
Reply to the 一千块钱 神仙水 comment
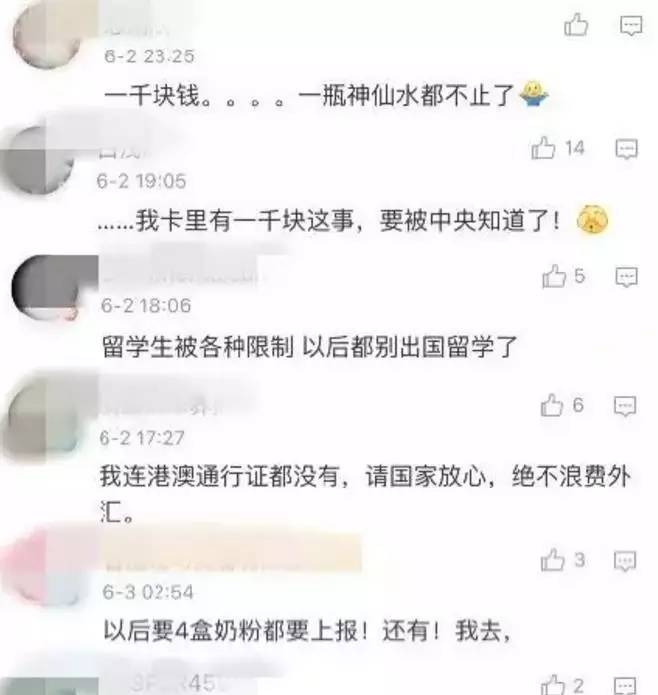[x=631, y=25]
